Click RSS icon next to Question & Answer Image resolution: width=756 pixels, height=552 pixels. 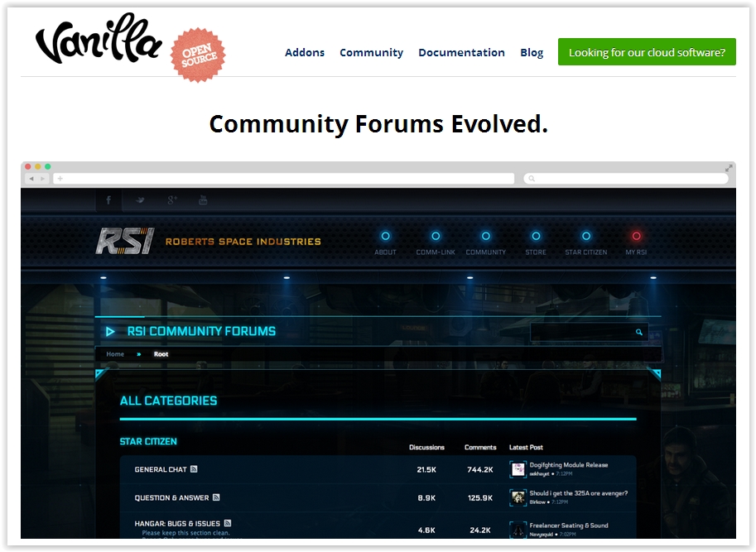216,497
